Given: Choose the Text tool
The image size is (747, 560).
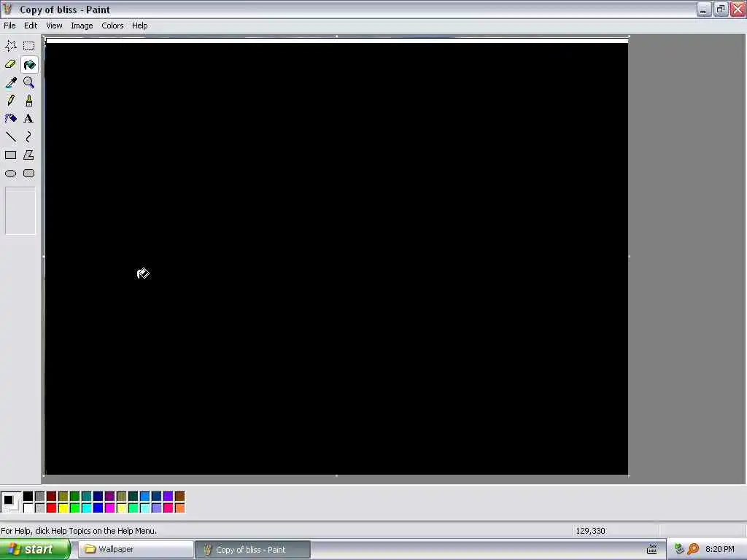Looking at the screenshot, I should (29, 119).
